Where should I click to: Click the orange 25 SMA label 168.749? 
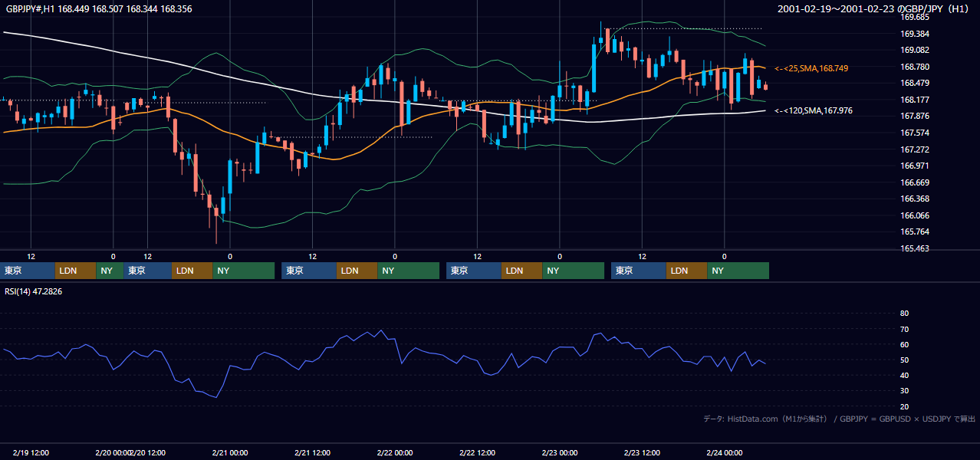point(811,69)
